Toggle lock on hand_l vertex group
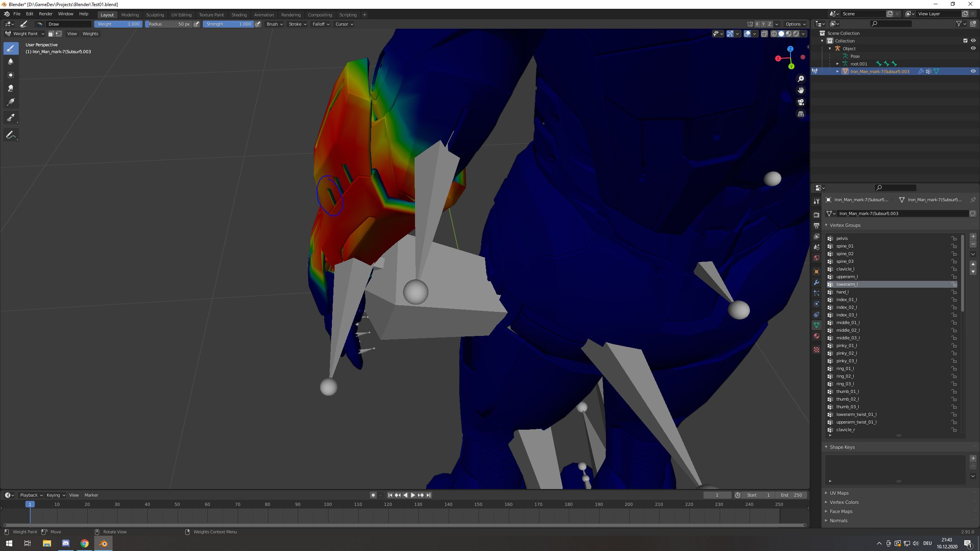 [x=954, y=292]
